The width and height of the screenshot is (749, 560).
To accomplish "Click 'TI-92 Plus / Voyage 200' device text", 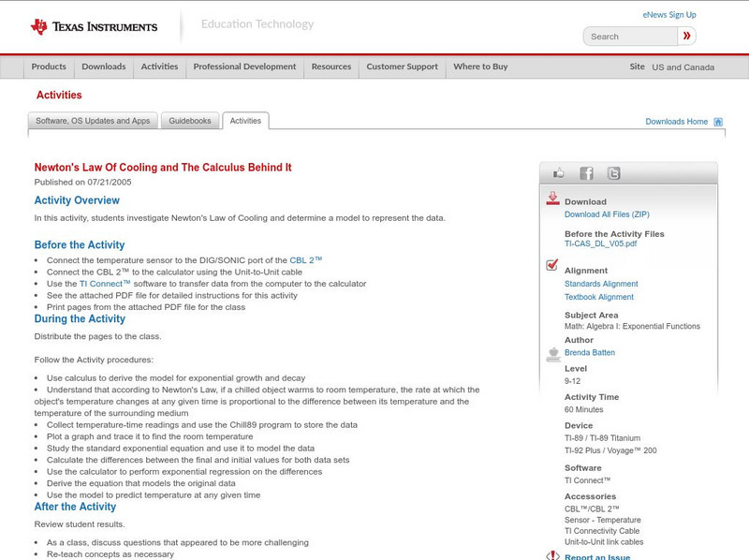I will tap(610, 450).
